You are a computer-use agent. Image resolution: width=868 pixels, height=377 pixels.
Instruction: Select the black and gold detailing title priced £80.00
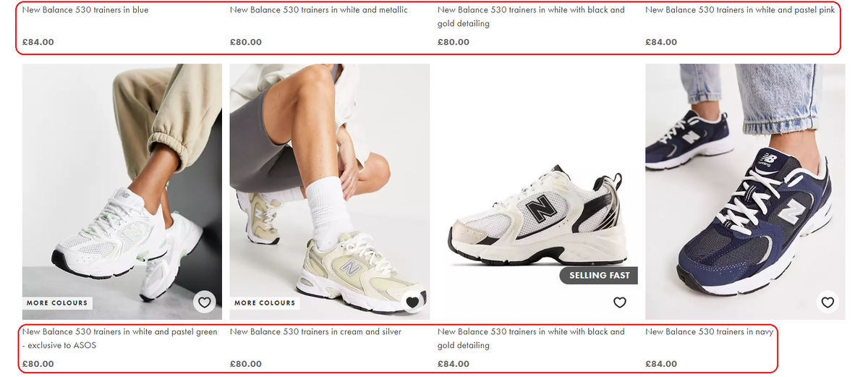point(531,17)
